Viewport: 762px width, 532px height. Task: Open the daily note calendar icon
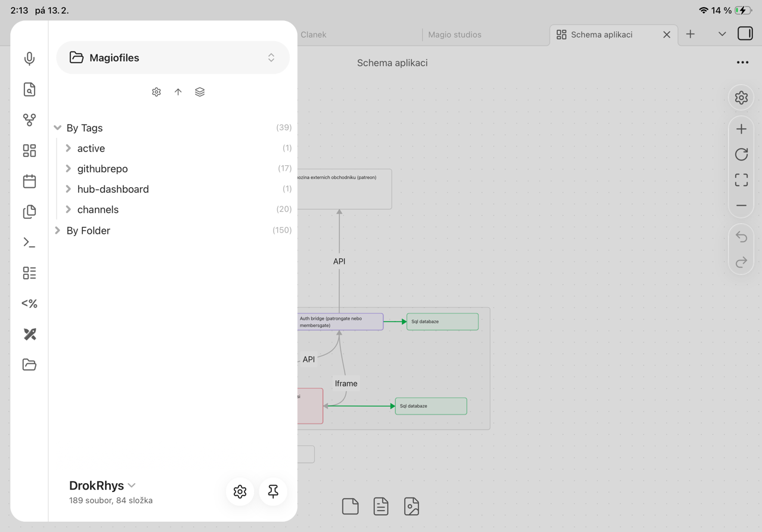point(29,181)
